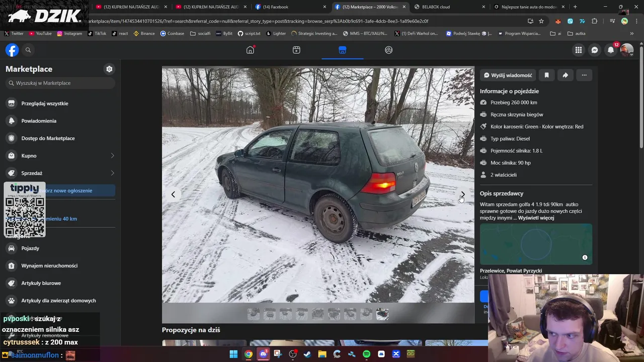Open the Twitter bookmark
The width and height of the screenshot is (644, 362).
14,33
